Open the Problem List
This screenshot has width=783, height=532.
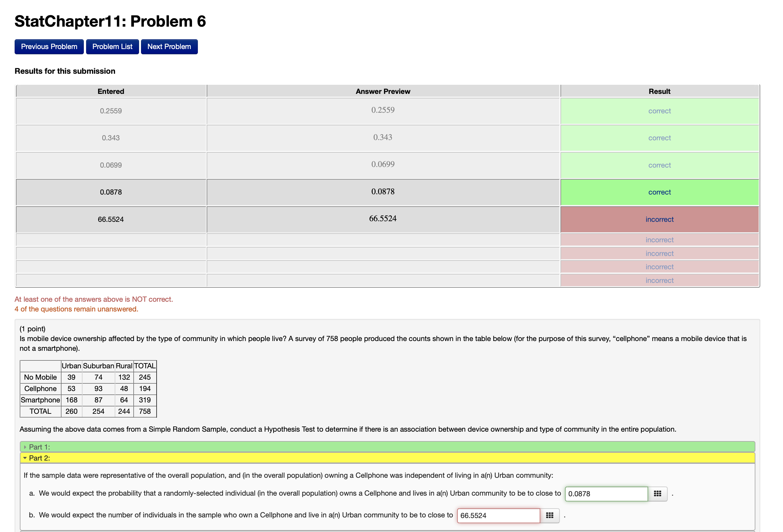click(x=112, y=46)
